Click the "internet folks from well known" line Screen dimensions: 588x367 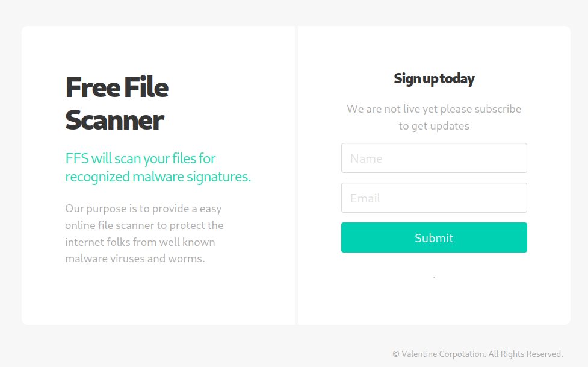pyautogui.click(x=140, y=242)
